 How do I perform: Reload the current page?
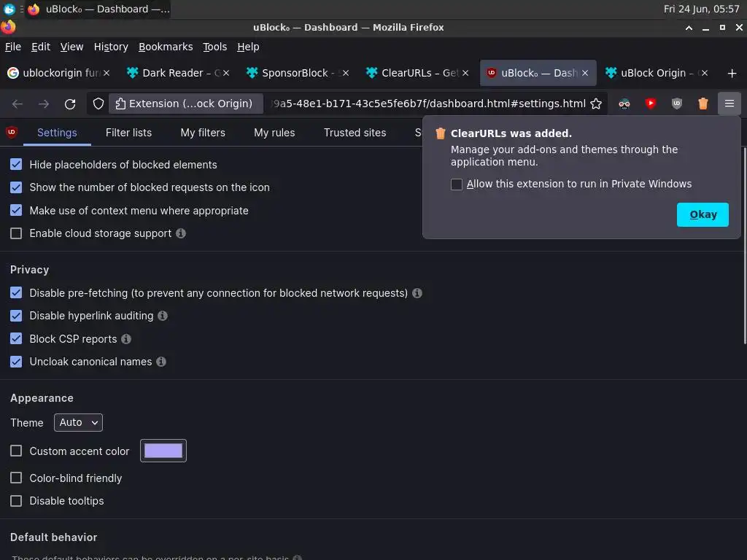(x=70, y=104)
